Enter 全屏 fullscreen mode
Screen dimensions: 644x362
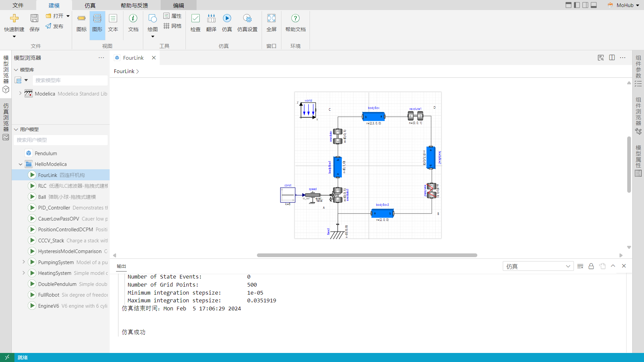[x=271, y=23]
